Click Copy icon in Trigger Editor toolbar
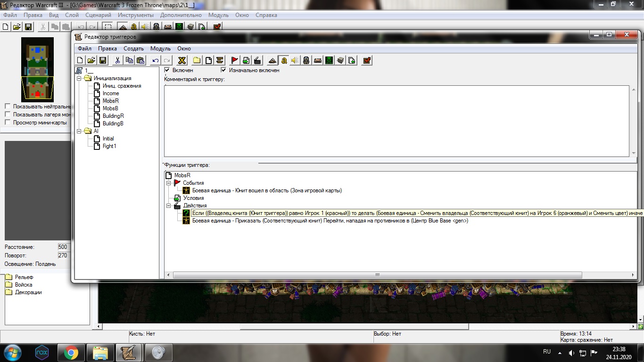This screenshot has height=362, width=644. (x=129, y=60)
